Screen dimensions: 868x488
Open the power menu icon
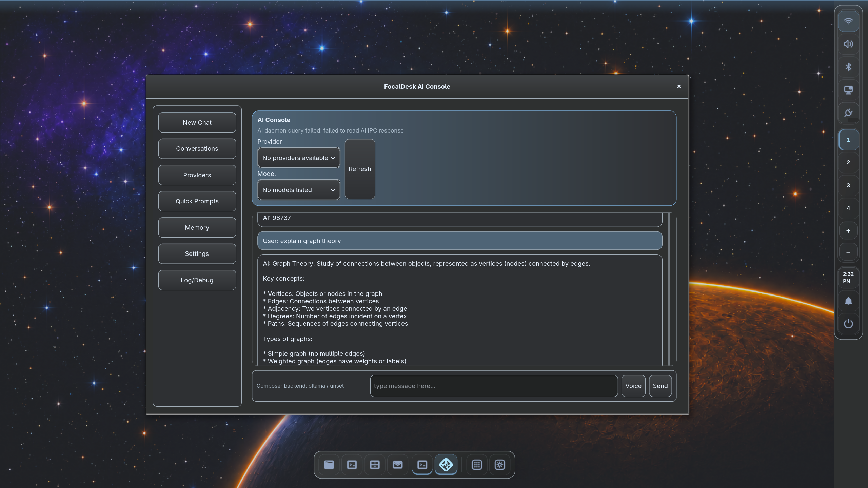tap(848, 324)
